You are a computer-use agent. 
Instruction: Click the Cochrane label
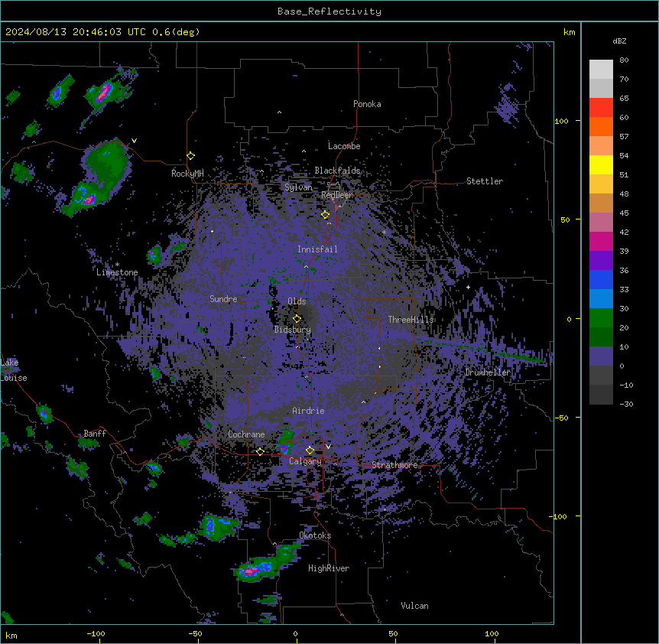[246, 434]
